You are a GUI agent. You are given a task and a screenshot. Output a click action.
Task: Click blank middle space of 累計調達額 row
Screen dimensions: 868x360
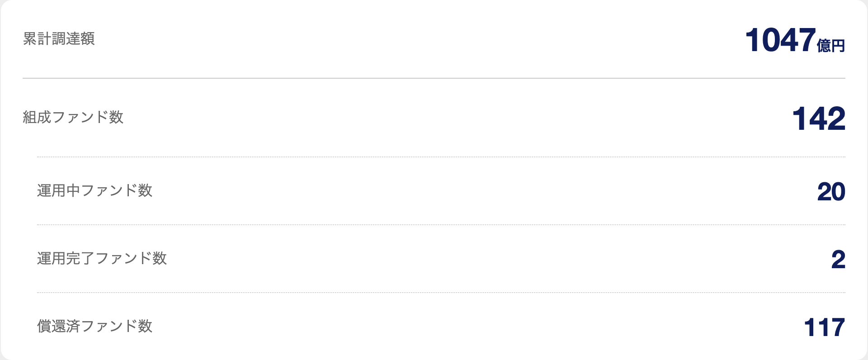click(x=420, y=40)
